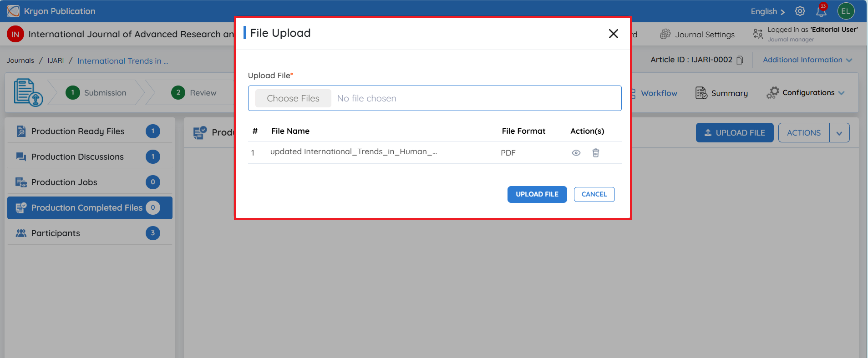Click the Upload File input field
868x358 pixels.
435,98
